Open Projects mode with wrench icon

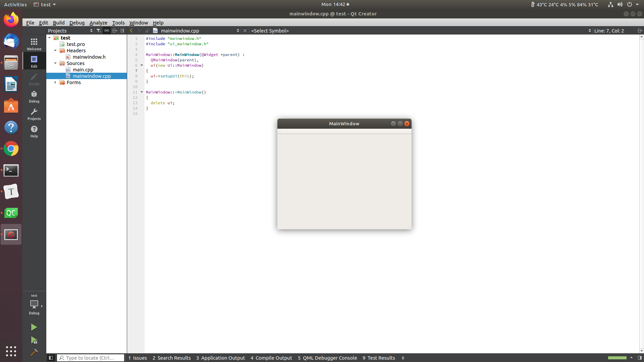click(34, 114)
